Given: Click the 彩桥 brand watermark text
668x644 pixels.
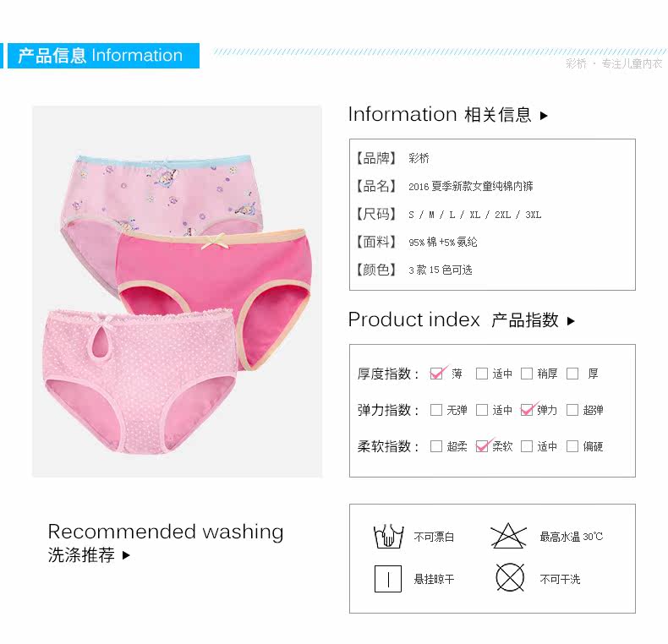Looking at the screenshot, I should 576,64.
